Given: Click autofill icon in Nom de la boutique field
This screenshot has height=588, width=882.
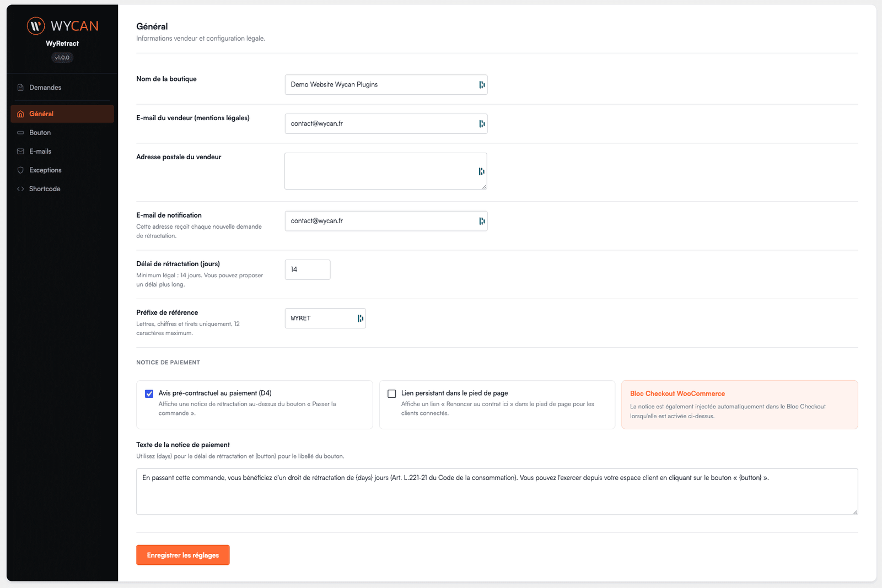Looking at the screenshot, I should click(x=482, y=85).
